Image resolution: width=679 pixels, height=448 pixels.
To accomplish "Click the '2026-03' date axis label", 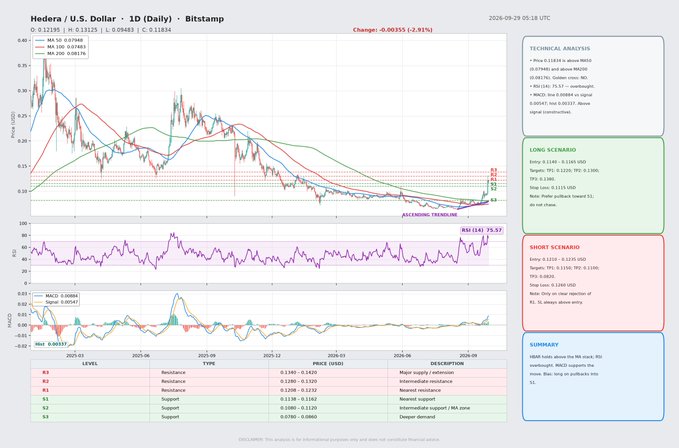I will tap(336, 355).
